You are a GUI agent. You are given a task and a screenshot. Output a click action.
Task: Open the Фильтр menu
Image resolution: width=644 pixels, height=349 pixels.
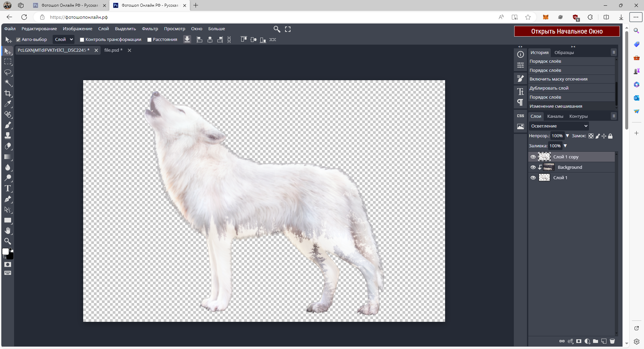tap(150, 29)
